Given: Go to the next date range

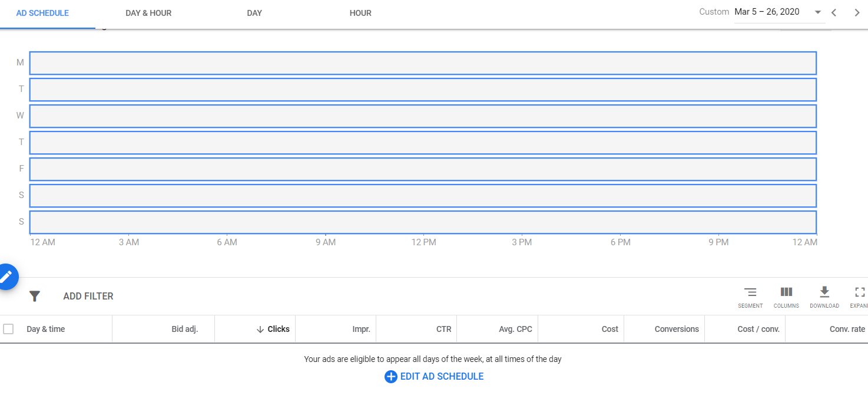Looking at the screenshot, I should coord(857,12).
